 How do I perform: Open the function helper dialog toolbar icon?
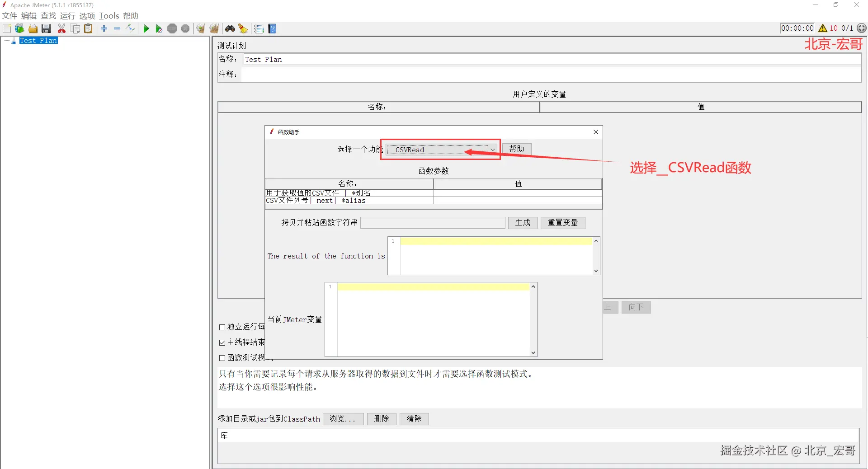coord(259,28)
